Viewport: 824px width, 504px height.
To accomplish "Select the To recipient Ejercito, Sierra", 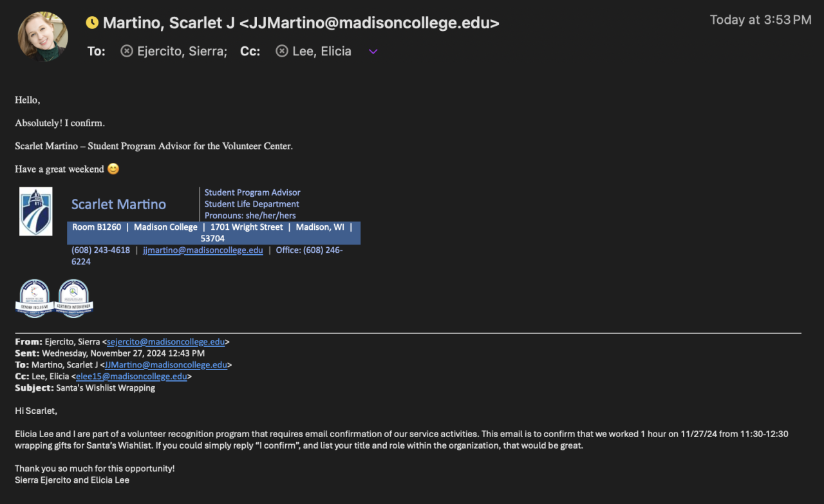I will click(182, 51).
